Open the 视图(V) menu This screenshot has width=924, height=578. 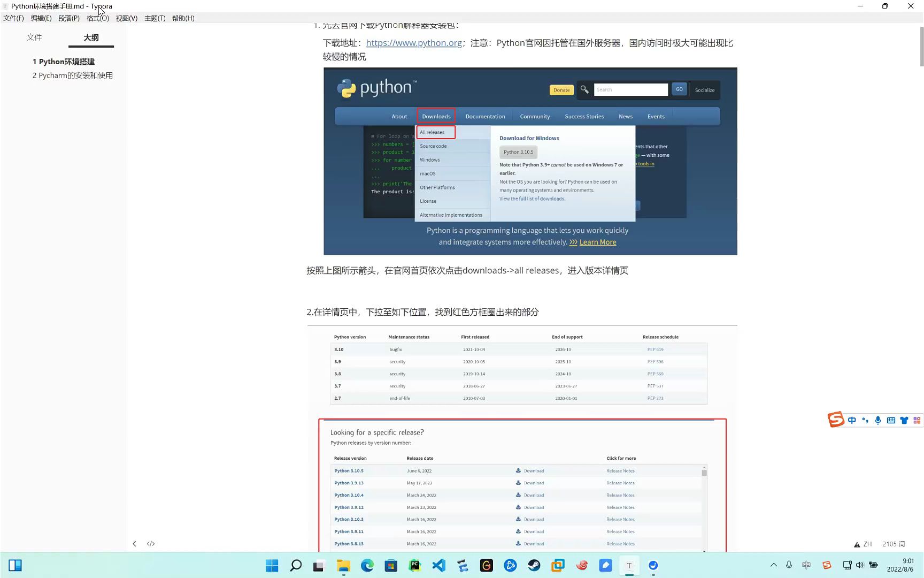point(127,18)
